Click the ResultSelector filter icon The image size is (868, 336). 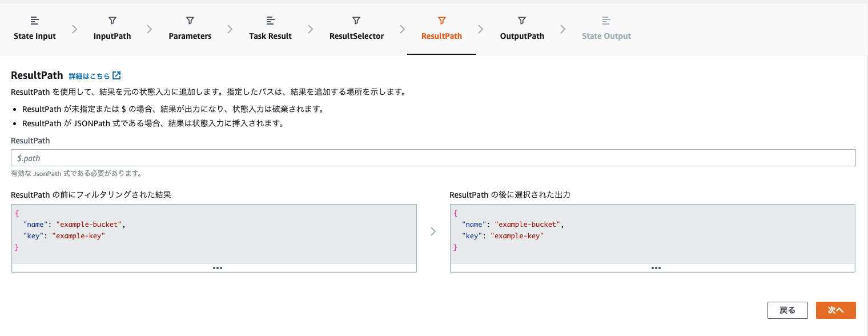[x=356, y=20]
